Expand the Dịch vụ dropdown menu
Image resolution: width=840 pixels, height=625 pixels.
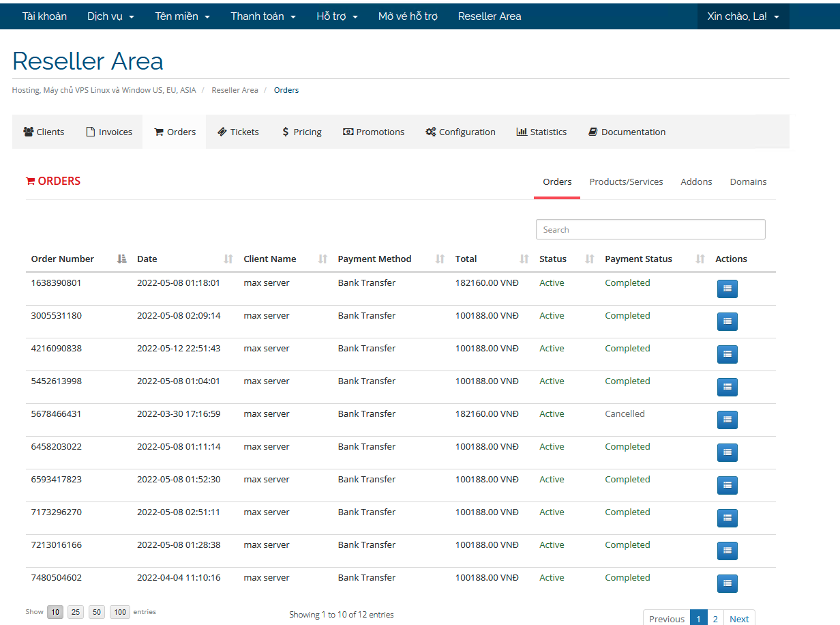click(x=110, y=16)
